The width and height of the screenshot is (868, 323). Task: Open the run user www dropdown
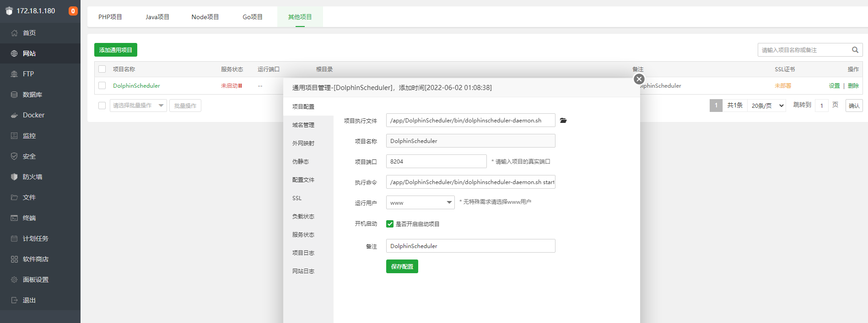[x=421, y=202]
